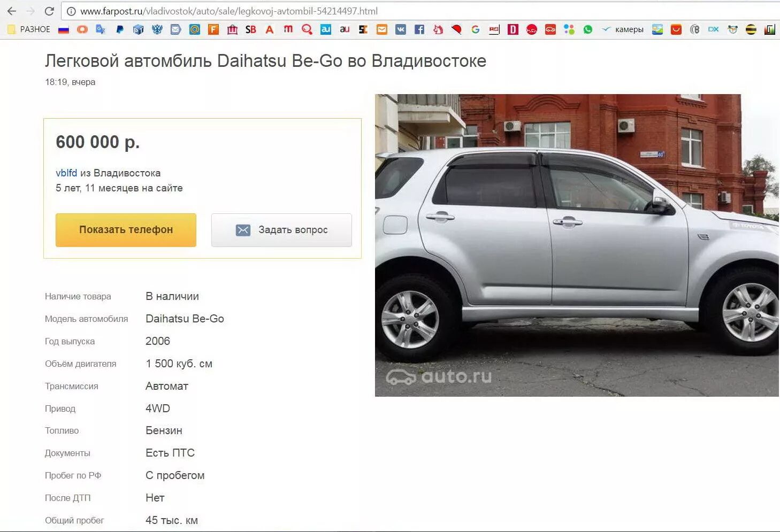Open seller profile link vblfd

(x=66, y=173)
